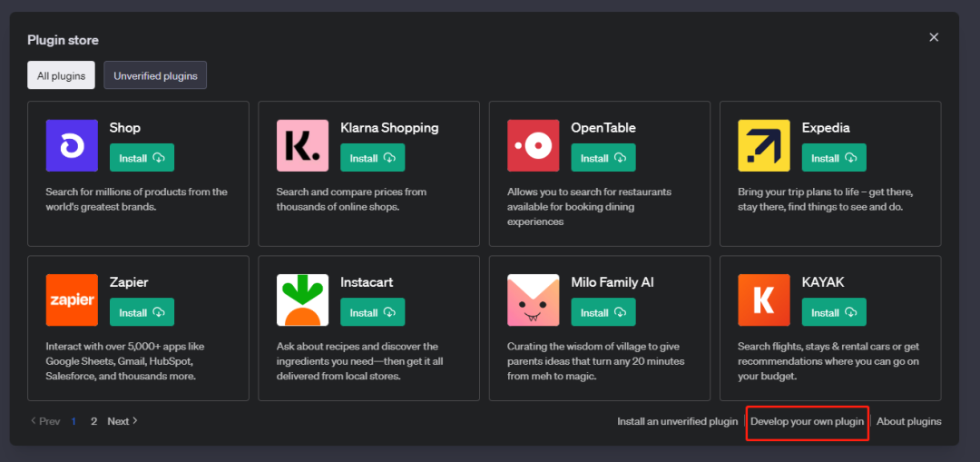The height and width of the screenshot is (462, 980).
Task: Open Develop your own plugin link
Action: [x=807, y=421]
